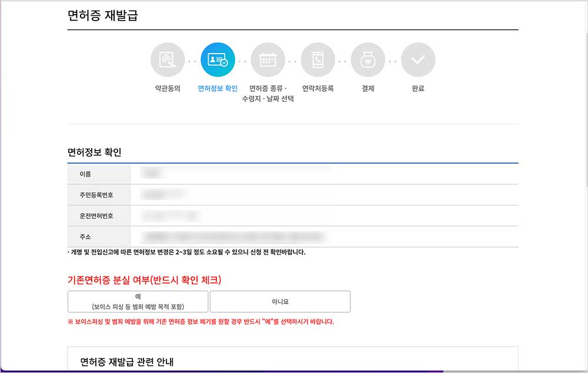The height and width of the screenshot is (373, 588).
Task: Click the 면허증 재발급 관련 안내 heading
Action: [126, 362]
